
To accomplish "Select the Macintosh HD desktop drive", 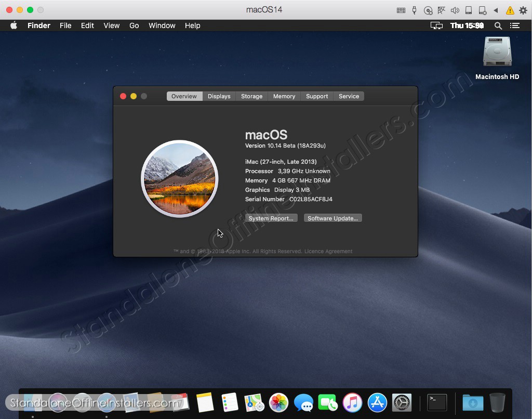I will [497, 58].
